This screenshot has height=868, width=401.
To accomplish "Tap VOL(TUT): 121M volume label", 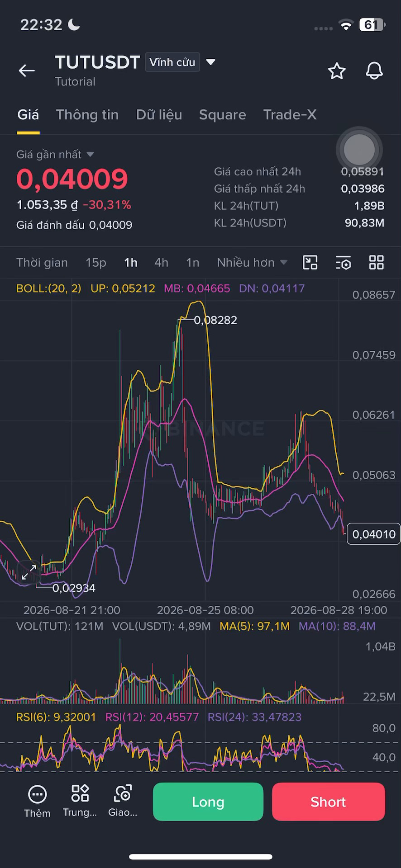I will click(x=60, y=626).
